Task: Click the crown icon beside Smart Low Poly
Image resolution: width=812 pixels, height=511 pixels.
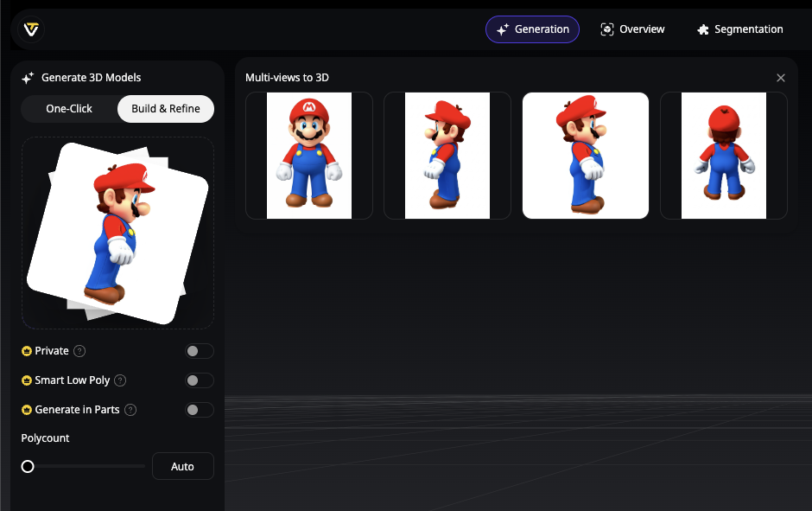Action: coord(27,380)
